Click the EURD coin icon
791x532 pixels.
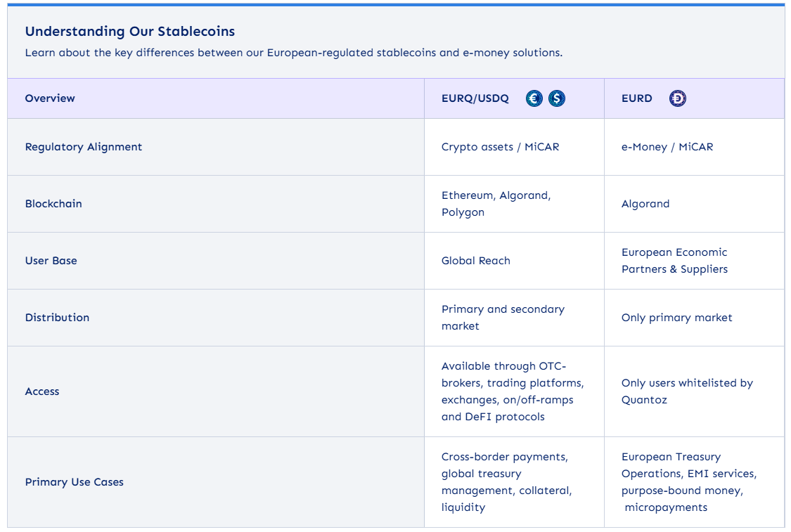coord(678,98)
